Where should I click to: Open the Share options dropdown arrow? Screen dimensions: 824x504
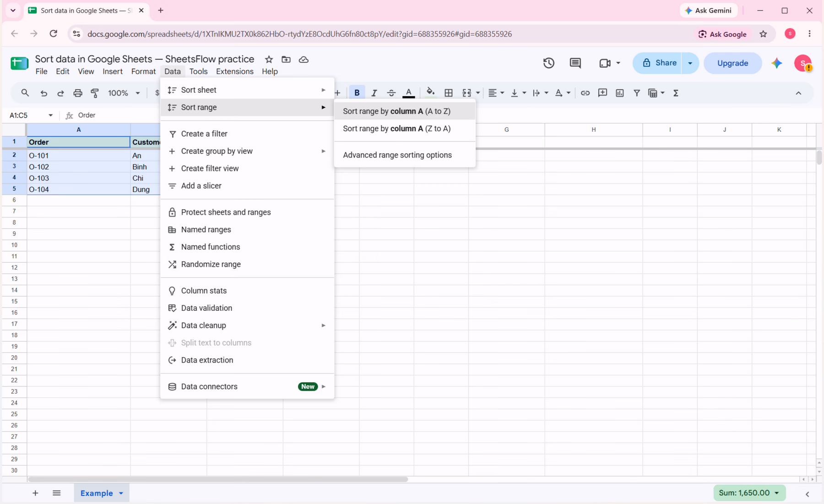(690, 63)
